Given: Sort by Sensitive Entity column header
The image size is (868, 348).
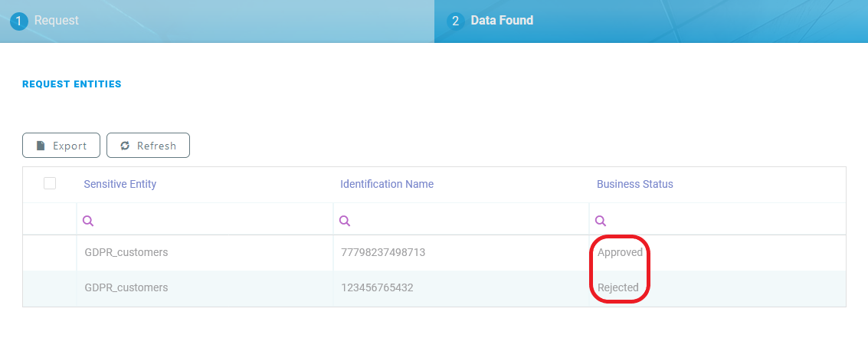Looking at the screenshot, I should (x=120, y=184).
